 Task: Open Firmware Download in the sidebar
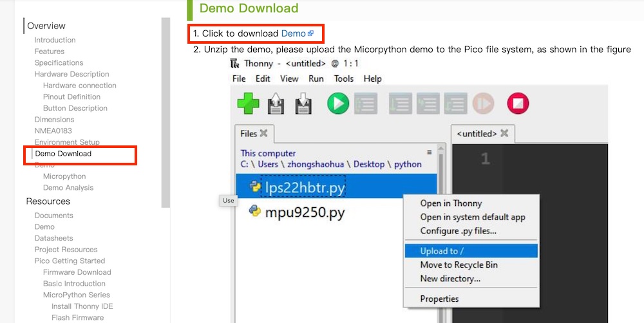77,272
